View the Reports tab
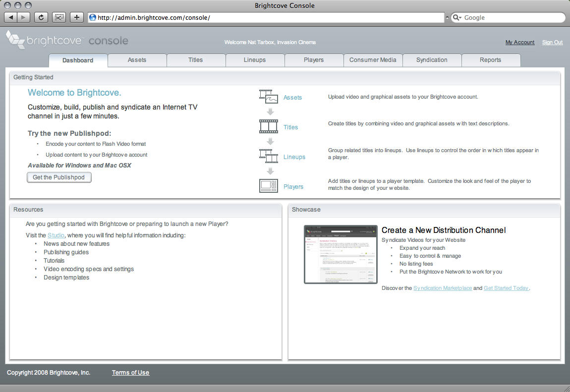 490,60
